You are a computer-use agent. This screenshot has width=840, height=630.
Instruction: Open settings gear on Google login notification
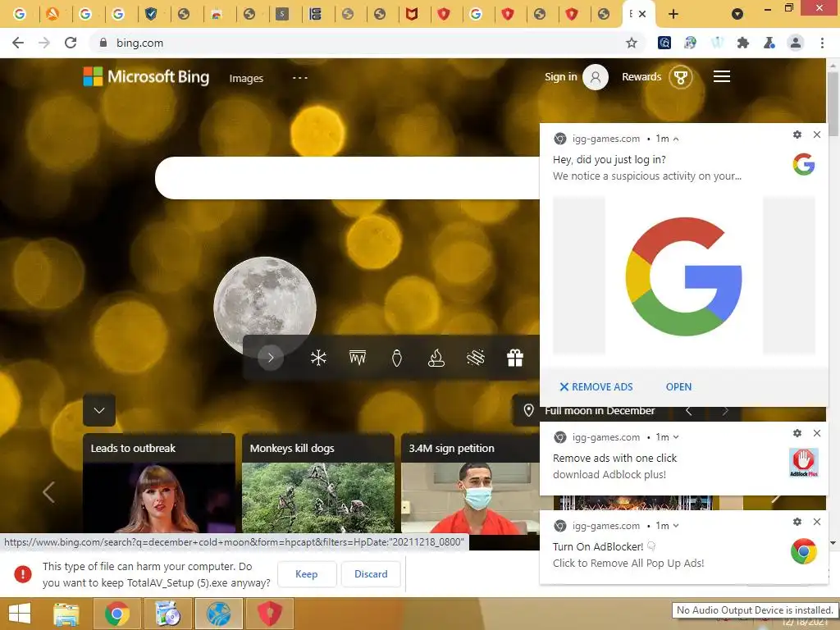[x=797, y=135]
